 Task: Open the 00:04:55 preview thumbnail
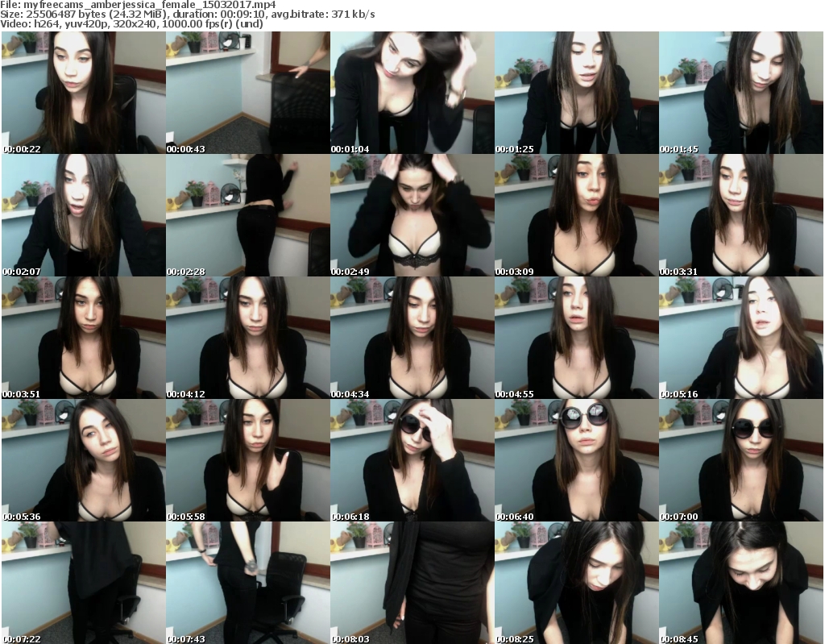click(x=577, y=338)
